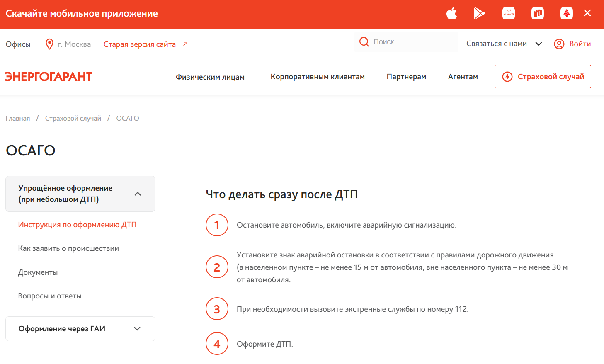The height and width of the screenshot is (364, 604).
Task: Click the Страховой случай button
Action: pos(543,77)
